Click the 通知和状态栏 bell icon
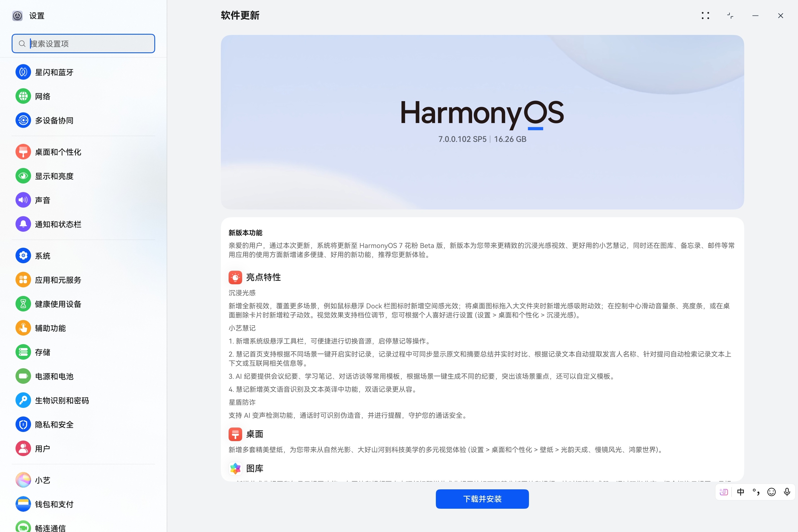This screenshot has height=532, width=798. click(23, 224)
